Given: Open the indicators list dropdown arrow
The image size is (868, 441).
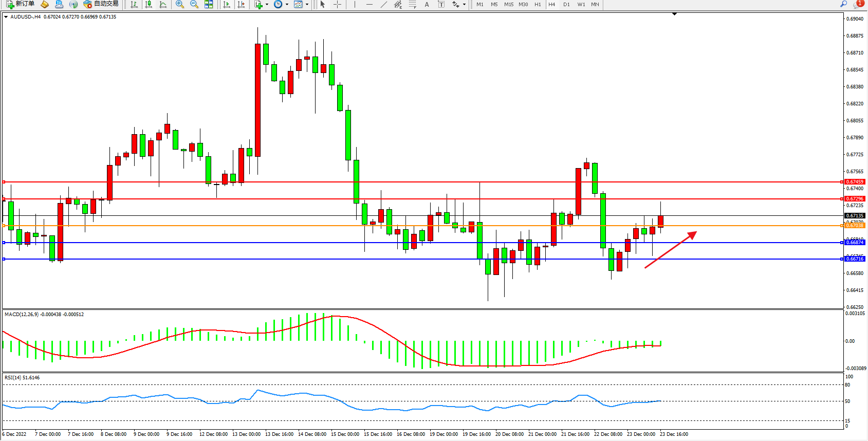Looking at the screenshot, I should point(267,5).
